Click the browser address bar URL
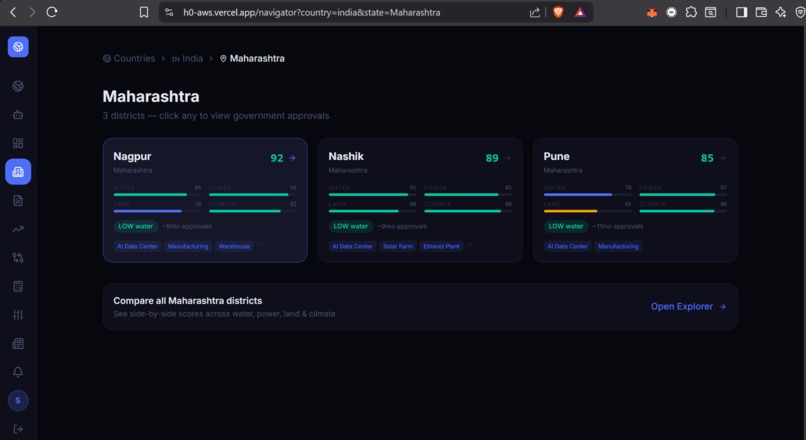 (x=312, y=12)
